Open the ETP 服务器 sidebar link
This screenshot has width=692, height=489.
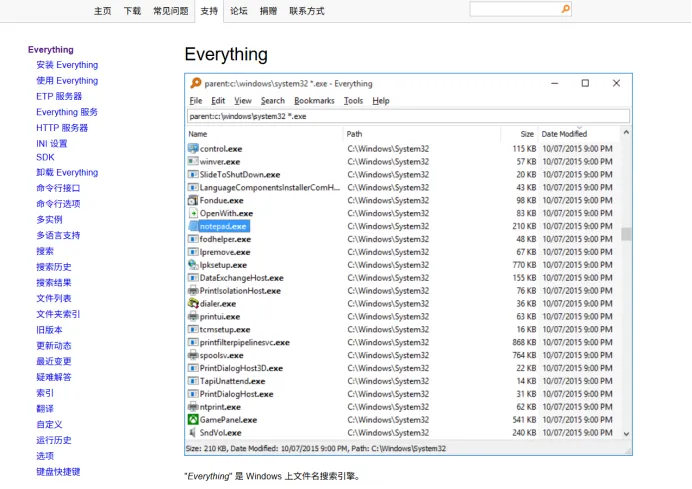59,96
